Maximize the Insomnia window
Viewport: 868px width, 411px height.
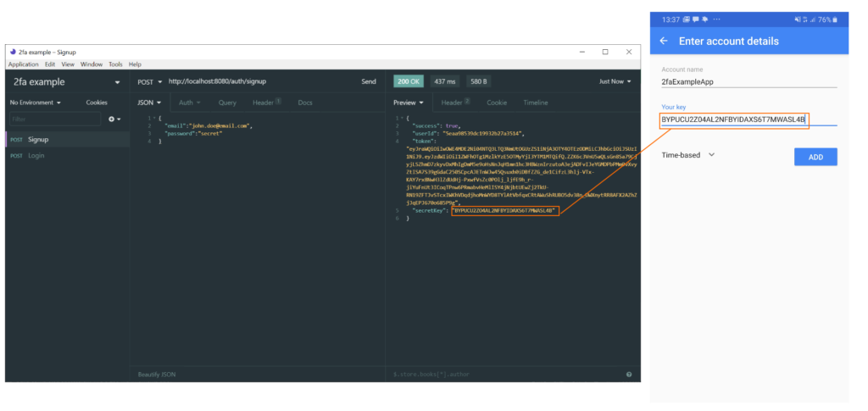[x=605, y=52]
